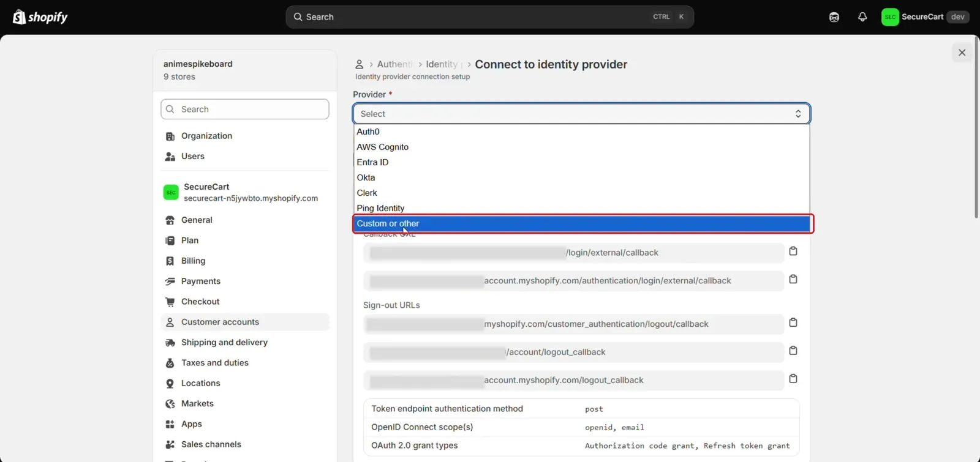This screenshot has width=980, height=462.
Task: Click the animespikeboard organization name
Action: 198,64
